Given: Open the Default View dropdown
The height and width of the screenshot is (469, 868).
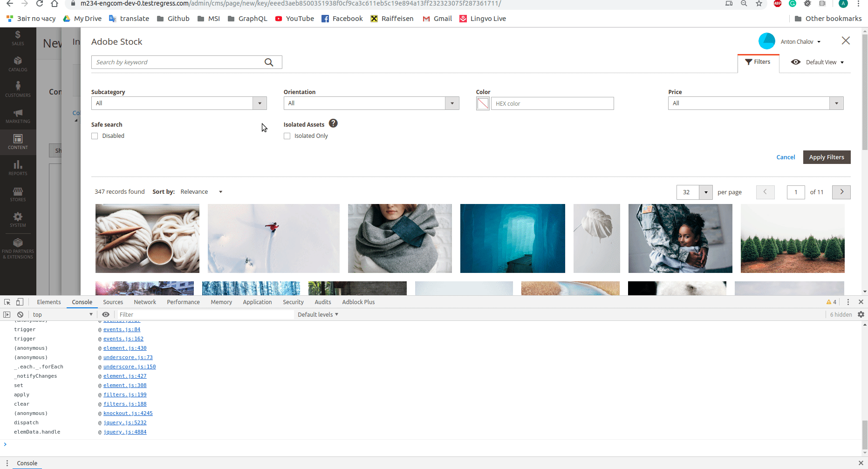Looking at the screenshot, I should [818, 62].
